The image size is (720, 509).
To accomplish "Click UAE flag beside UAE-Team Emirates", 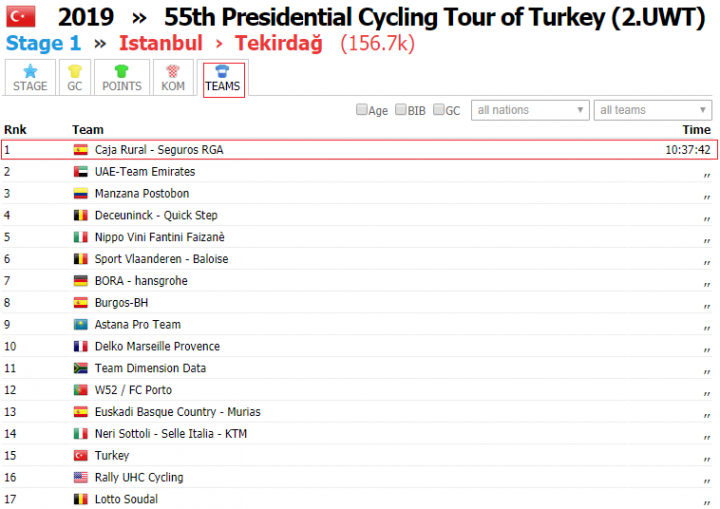I will tap(81, 172).
